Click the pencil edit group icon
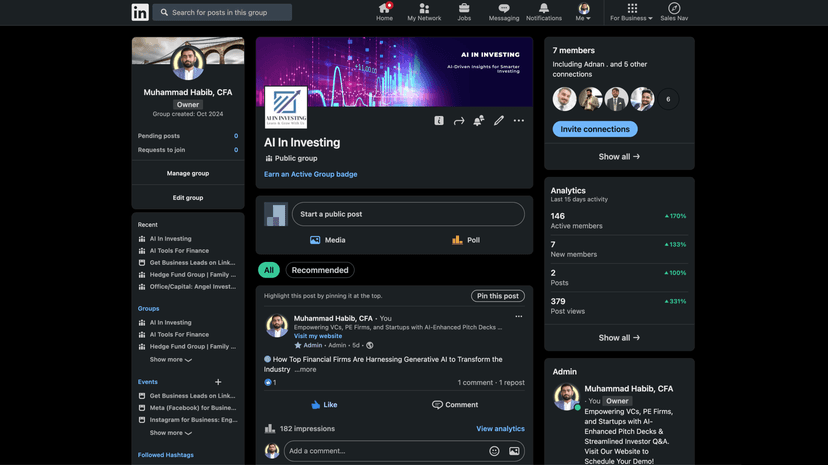The height and width of the screenshot is (465, 828). click(499, 121)
